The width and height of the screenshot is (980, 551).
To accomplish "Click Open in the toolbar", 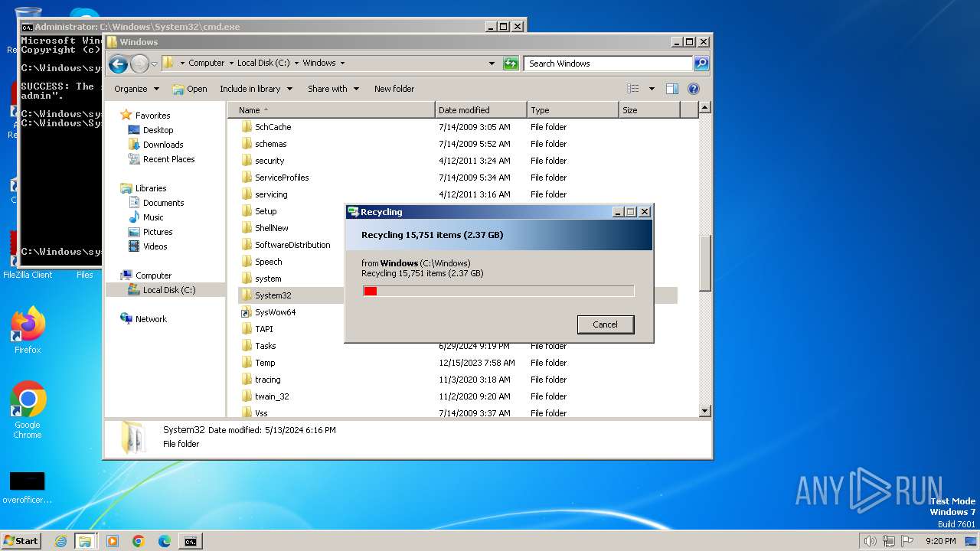I will [x=189, y=89].
